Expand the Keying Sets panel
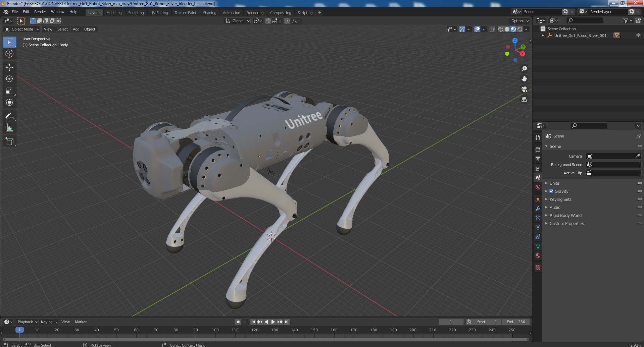This screenshot has height=347, width=644. pos(560,199)
